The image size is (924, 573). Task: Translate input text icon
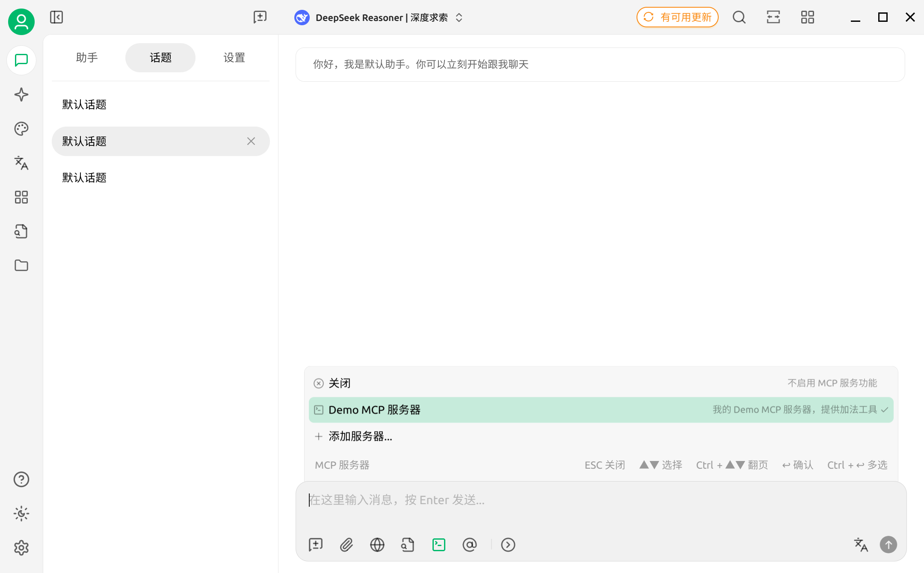coord(861,545)
